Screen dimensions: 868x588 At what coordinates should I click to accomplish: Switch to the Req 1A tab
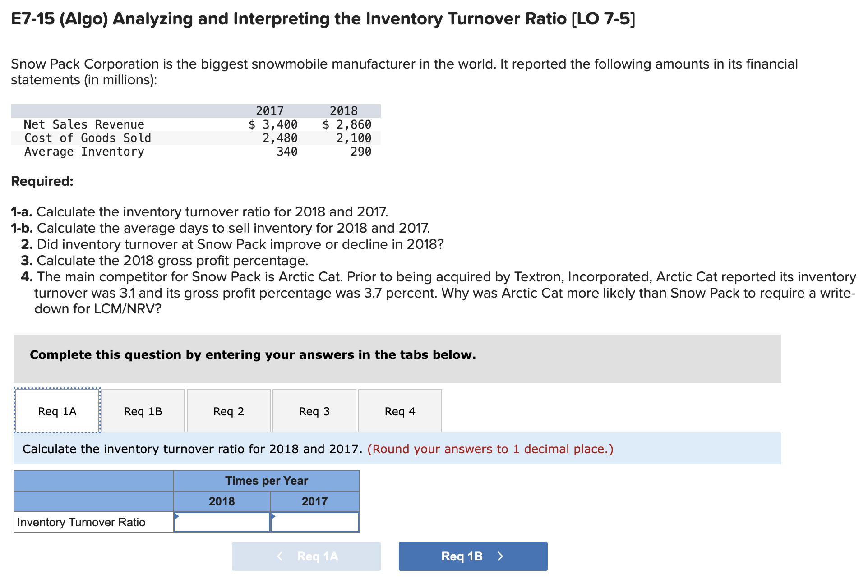[57, 411]
